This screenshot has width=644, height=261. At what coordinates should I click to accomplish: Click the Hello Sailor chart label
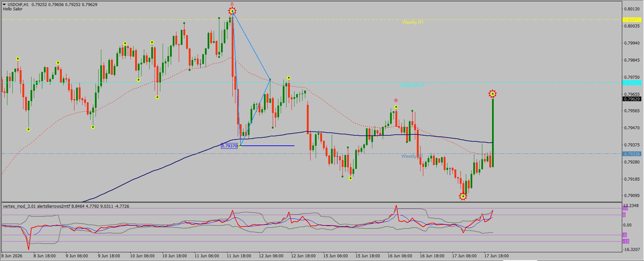pyautogui.click(x=13, y=9)
